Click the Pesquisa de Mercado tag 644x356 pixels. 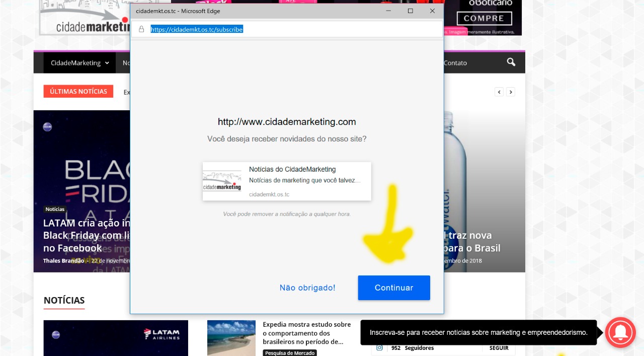point(290,353)
